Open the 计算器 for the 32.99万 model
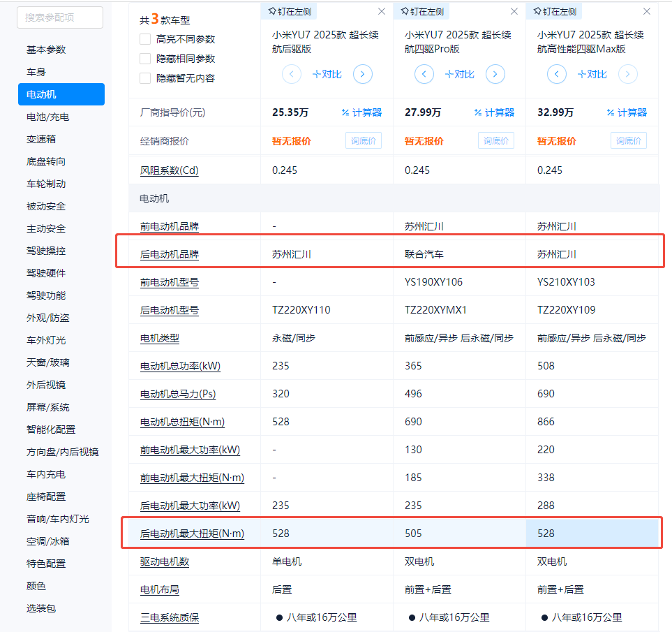The width and height of the screenshot is (672, 632). coord(627,112)
